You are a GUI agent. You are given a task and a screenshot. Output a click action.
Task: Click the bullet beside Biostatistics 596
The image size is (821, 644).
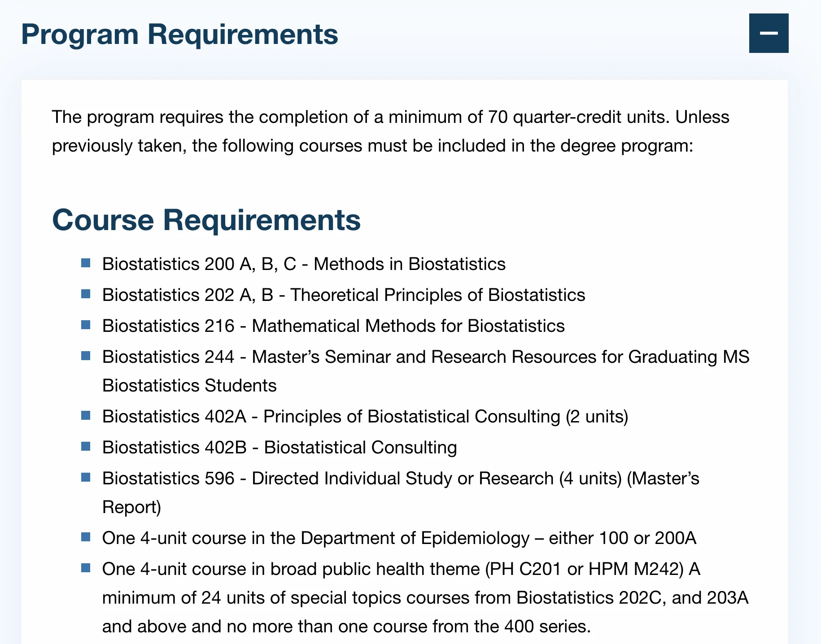click(86, 477)
